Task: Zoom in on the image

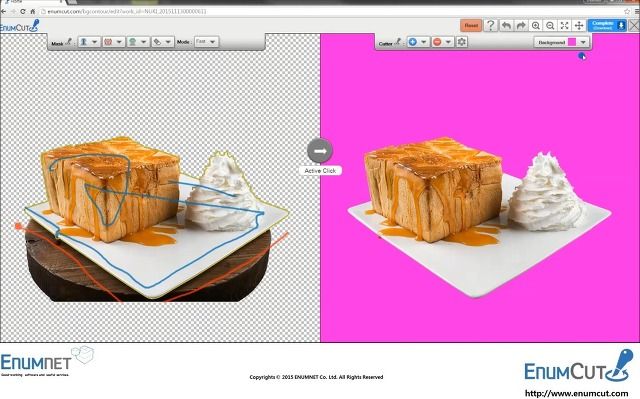Action: tap(536, 25)
